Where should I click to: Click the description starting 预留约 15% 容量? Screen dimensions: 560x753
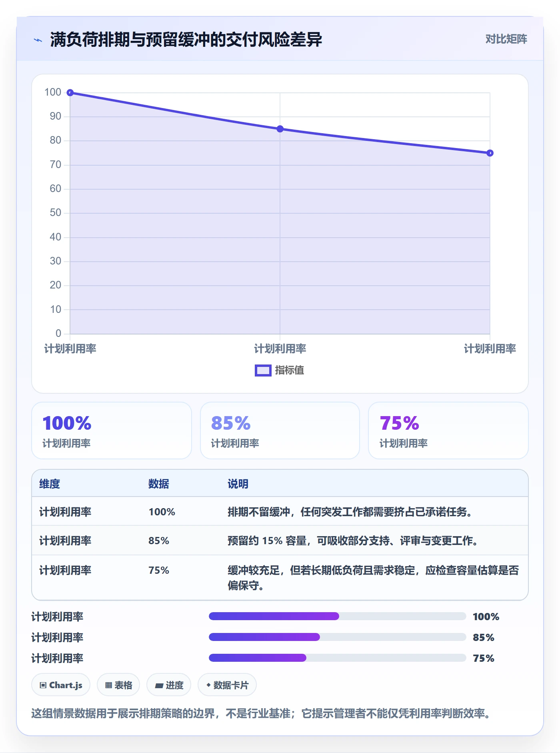353,541
